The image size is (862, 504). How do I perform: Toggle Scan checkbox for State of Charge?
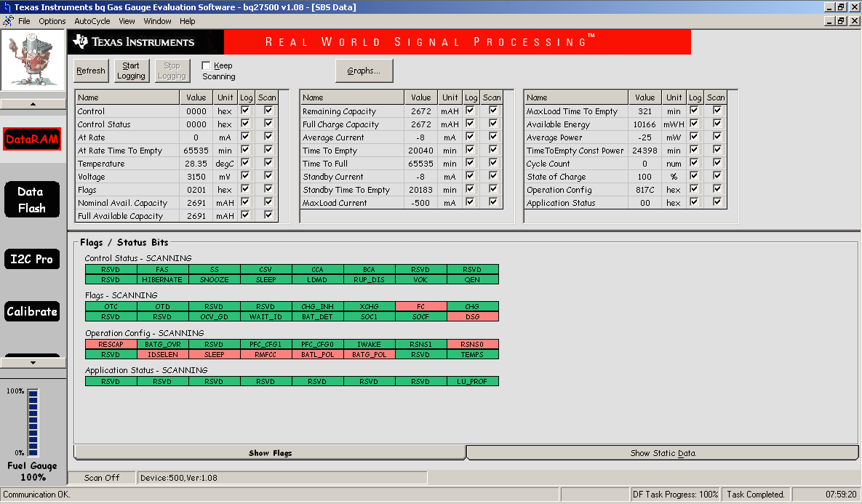(x=717, y=176)
